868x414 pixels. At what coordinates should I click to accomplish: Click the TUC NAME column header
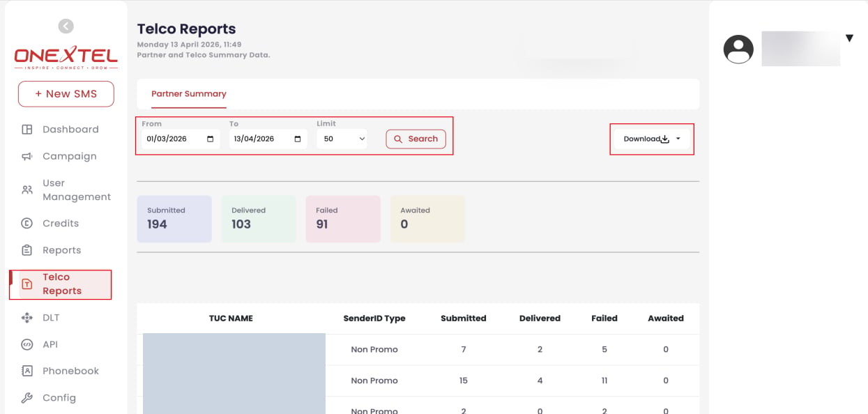click(231, 319)
